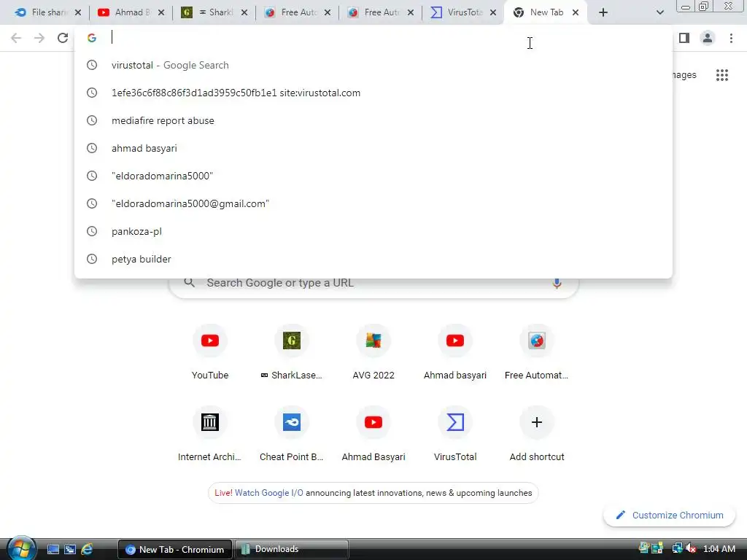Select the eldoradomarina5000@gmail.com suggestion
This screenshot has width=747, height=560.
(x=373, y=203)
